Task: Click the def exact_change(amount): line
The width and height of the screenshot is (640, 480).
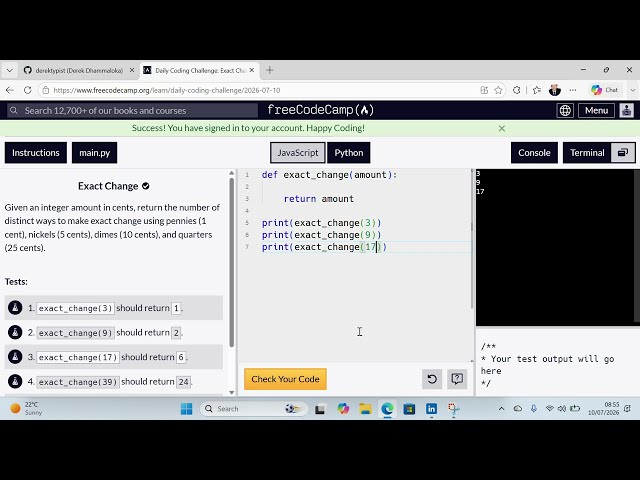Action: (x=329, y=175)
